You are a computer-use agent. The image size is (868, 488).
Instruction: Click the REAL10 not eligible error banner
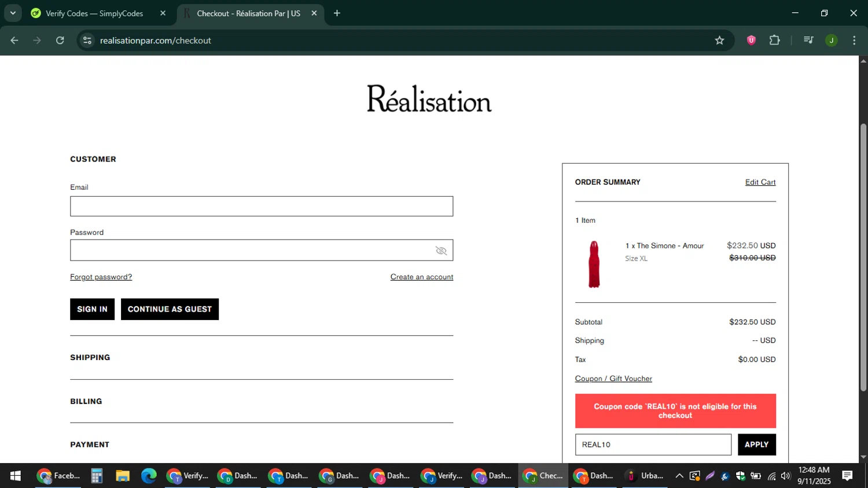pyautogui.click(x=675, y=411)
